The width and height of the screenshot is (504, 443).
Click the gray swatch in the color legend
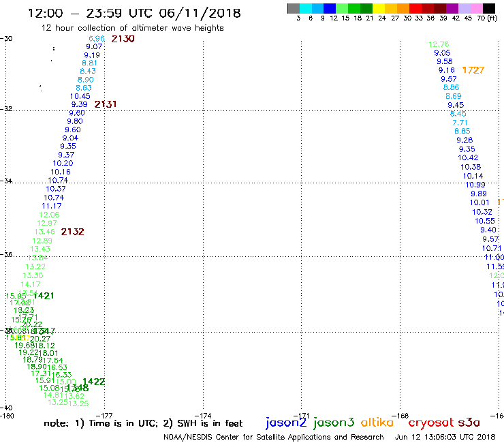294,8
